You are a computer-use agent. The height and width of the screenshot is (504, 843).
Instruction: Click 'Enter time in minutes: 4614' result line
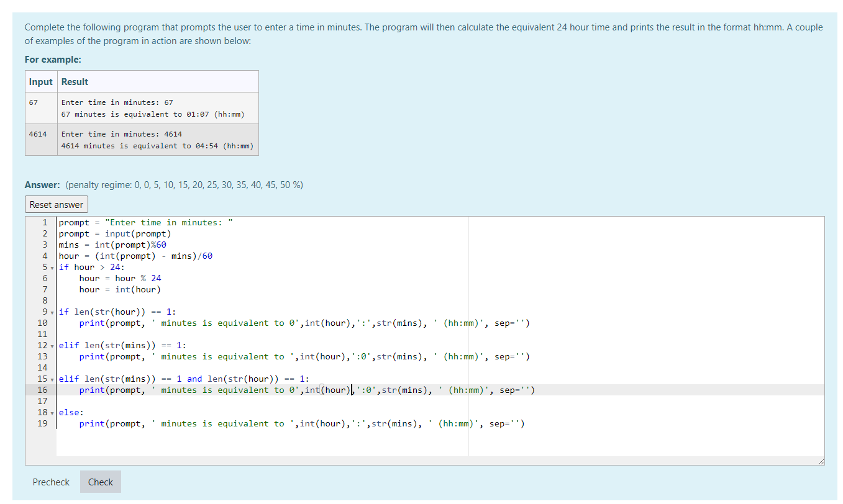coord(122,134)
